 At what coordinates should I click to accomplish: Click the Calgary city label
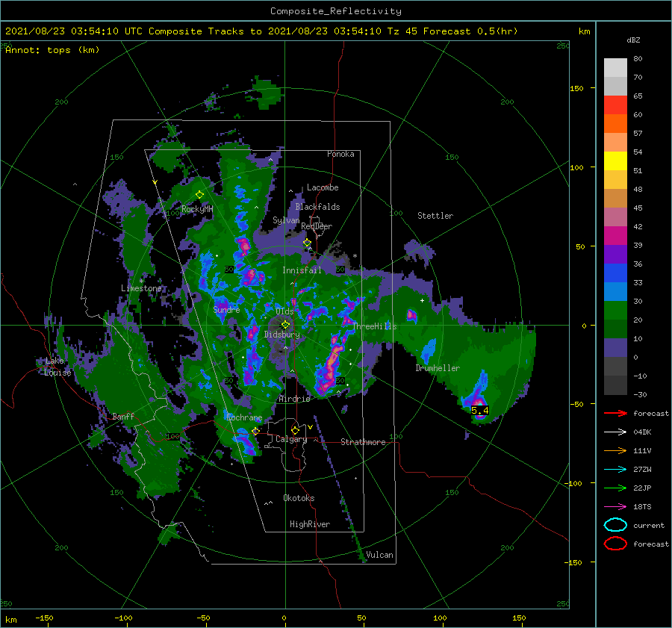(291, 439)
